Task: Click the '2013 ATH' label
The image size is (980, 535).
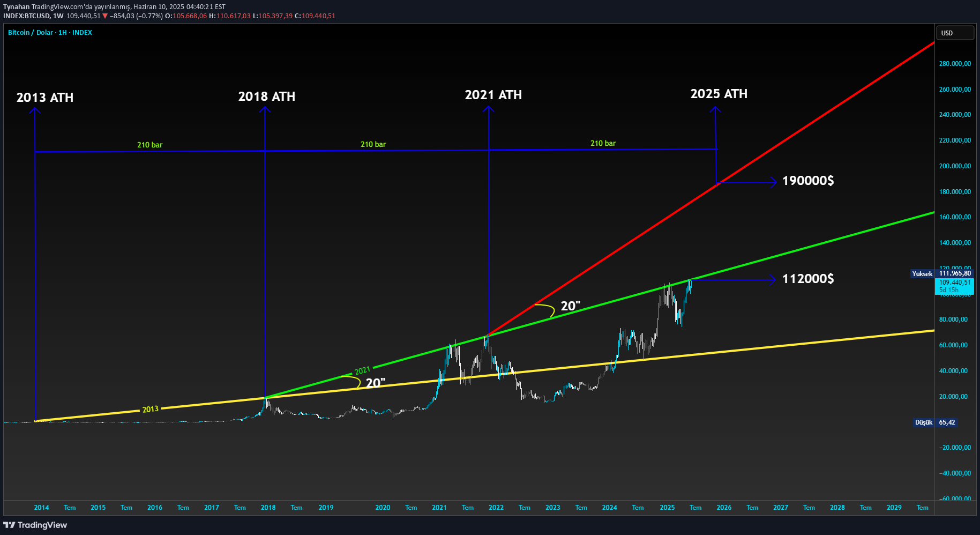Action: 45,98
